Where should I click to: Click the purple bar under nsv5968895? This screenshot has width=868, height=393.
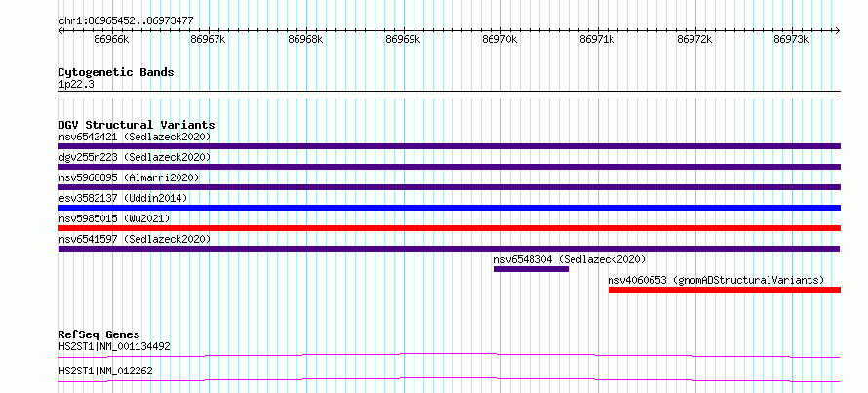coord(449,187)
